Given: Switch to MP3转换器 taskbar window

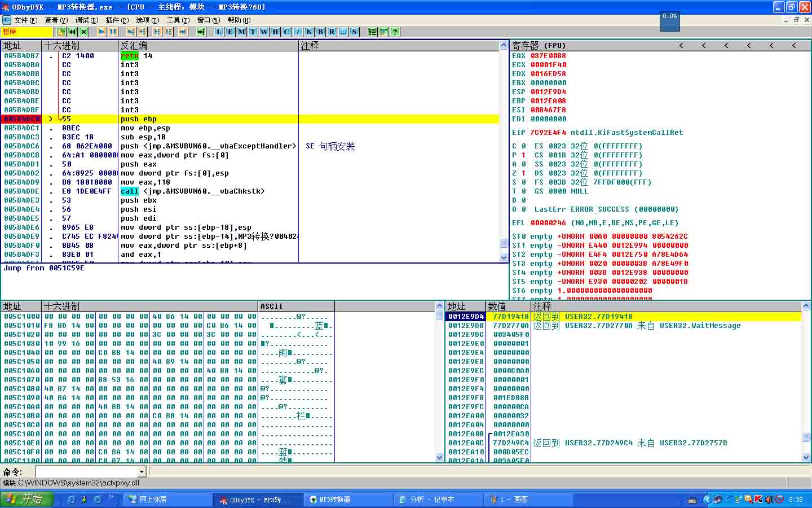Looking at the screenshot, I should tap(348, 500).
